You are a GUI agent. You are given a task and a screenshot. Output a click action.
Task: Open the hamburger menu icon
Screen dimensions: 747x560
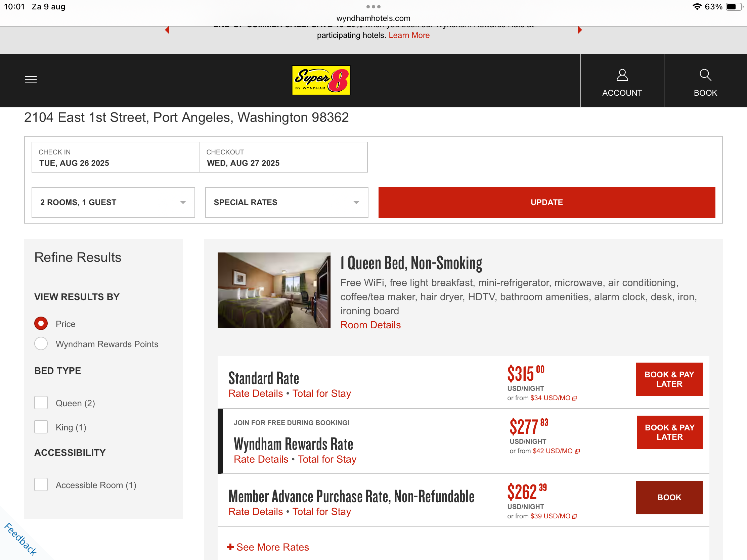(31, 80)
